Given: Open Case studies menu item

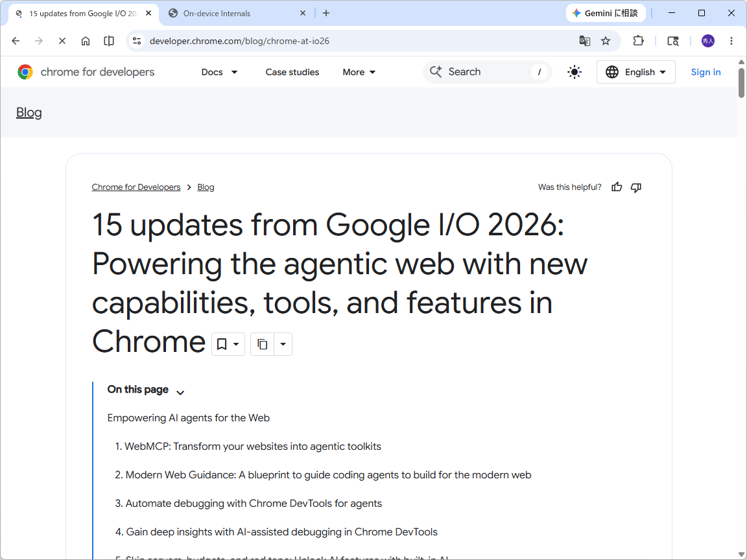Looking at the screenshot, I should (292, 72).
